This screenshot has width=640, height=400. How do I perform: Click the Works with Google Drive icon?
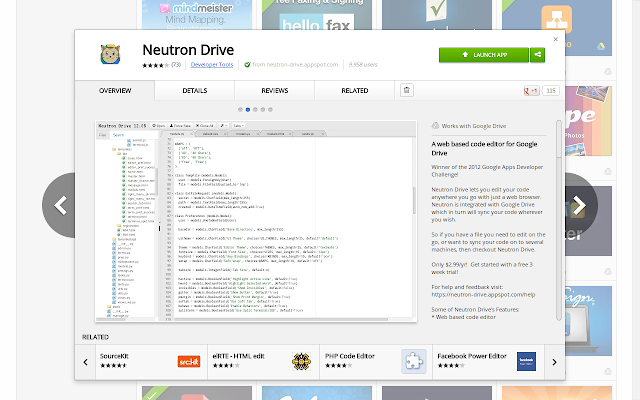tap(435, 126)
